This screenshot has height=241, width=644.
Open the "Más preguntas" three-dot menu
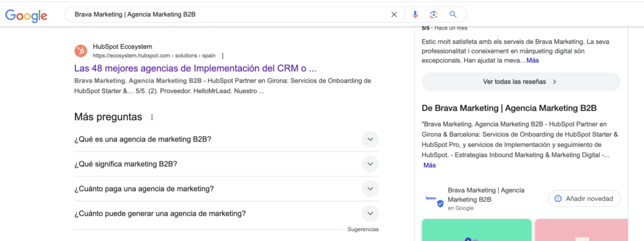152,117
